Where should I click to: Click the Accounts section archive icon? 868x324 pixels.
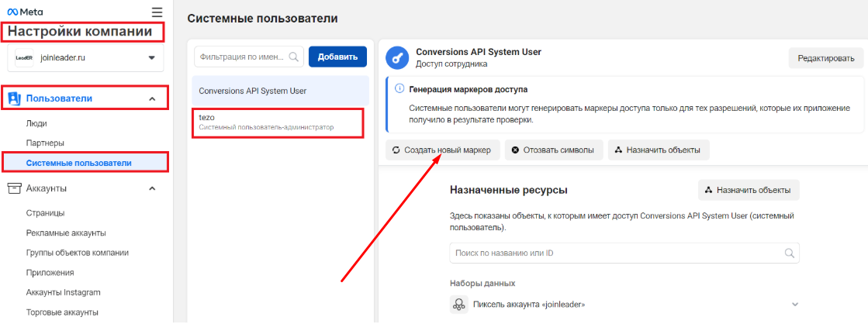tap(13, 188)
